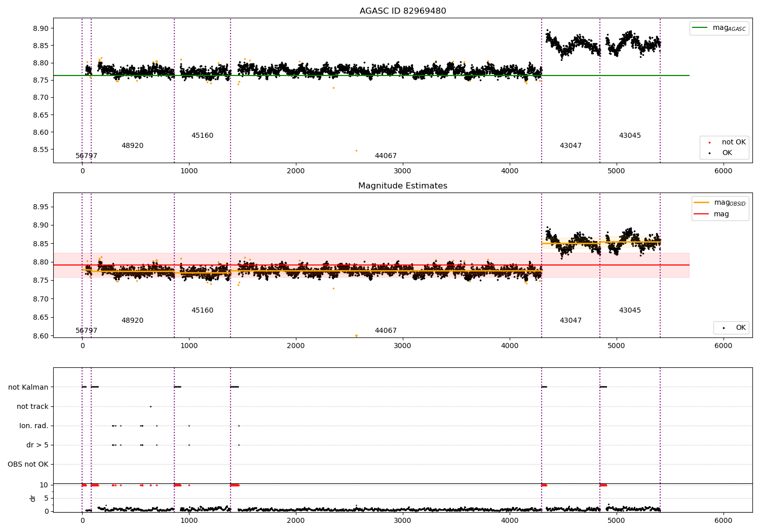Click the 'not track' row label

pyautogui.click(x=32, y=406)
